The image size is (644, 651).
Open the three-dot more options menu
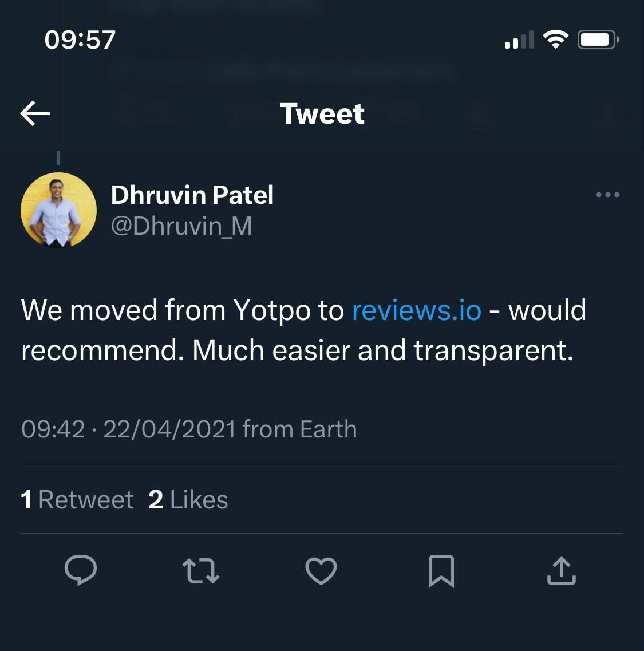[607, 195]
